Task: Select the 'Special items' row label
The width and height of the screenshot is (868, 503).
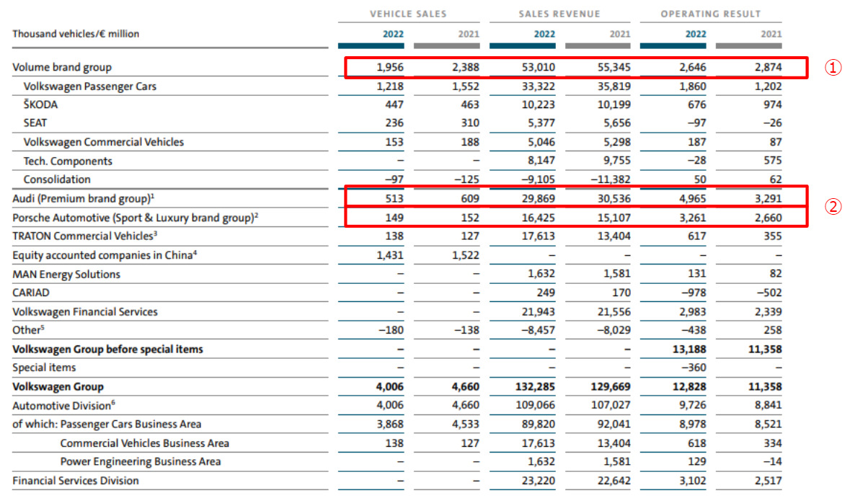Action: coord(44,368)
